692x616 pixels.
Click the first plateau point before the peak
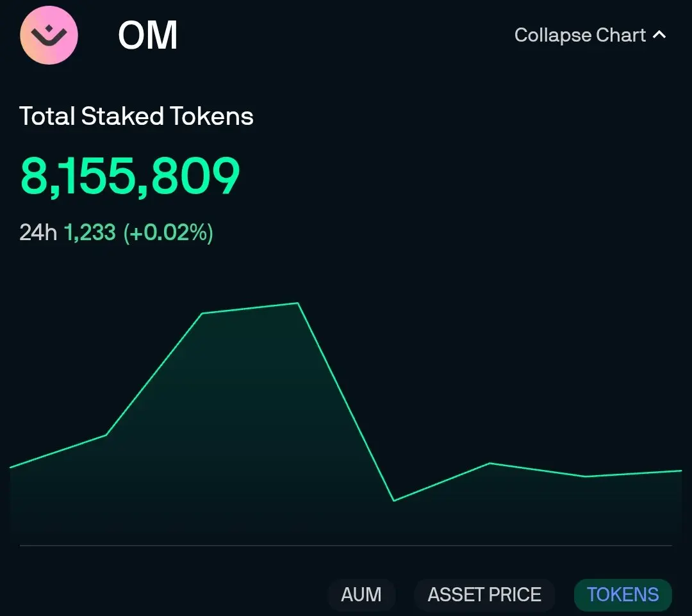tap(202, 314)
